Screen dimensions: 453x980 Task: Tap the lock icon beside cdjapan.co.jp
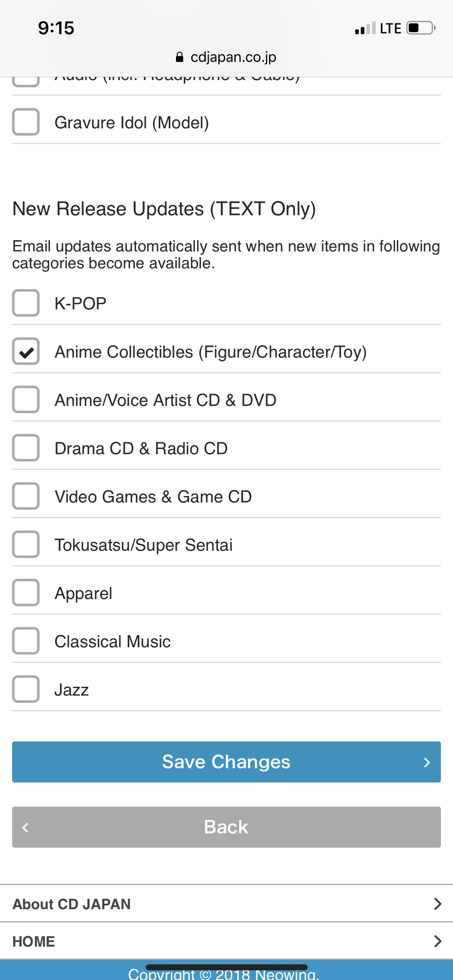[x=180, y=57]
